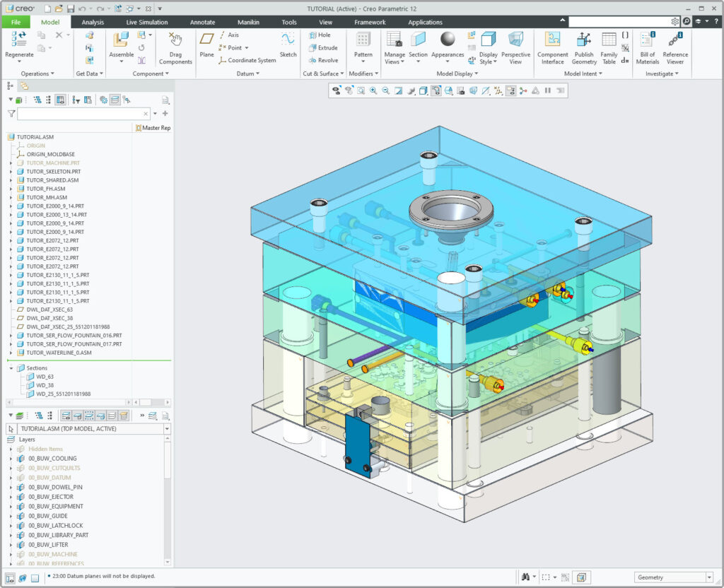
Task: Click the binoculars find icon in status bar
Action: coord(525,577)
